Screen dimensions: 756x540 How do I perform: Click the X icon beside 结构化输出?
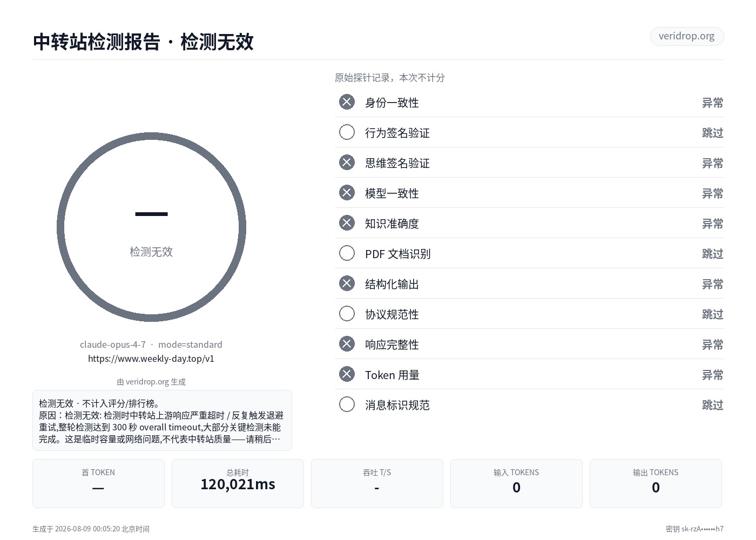click(347, 283)
